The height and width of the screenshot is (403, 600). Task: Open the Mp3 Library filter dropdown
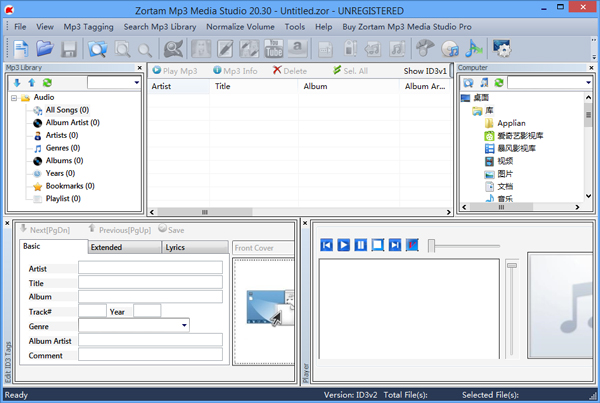pos(137,83)
